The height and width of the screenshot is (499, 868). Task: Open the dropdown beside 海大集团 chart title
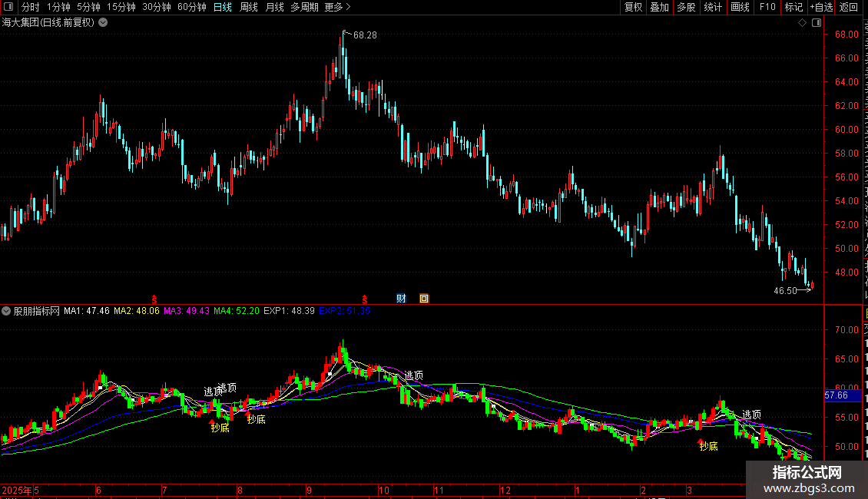[103, 23]
